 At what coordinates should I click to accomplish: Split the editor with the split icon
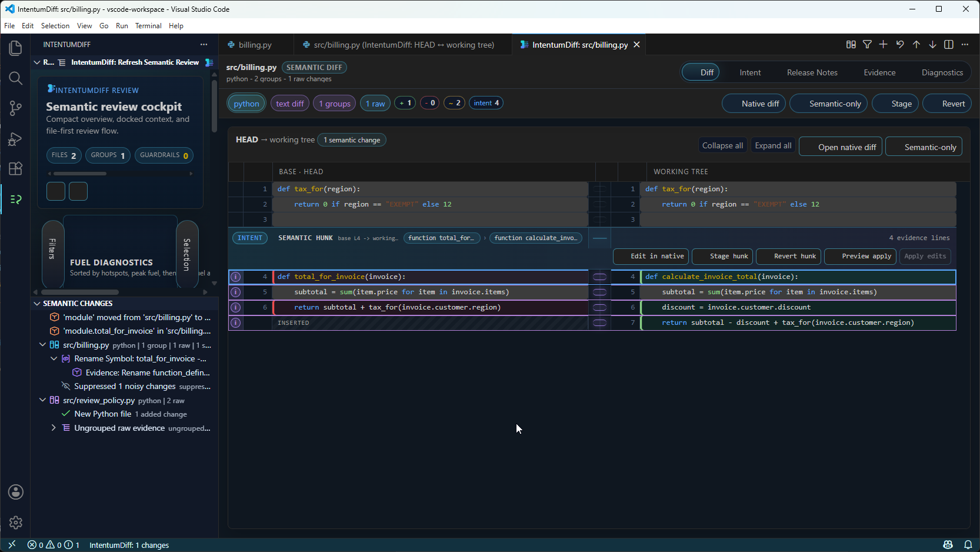pyautogui.click(x=948, y=45)
